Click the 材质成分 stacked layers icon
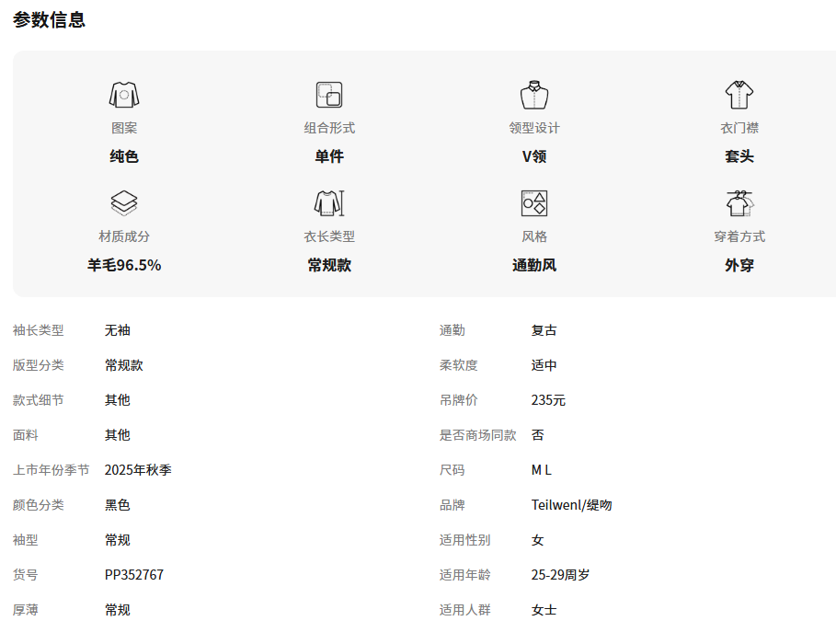 (124, 203)
